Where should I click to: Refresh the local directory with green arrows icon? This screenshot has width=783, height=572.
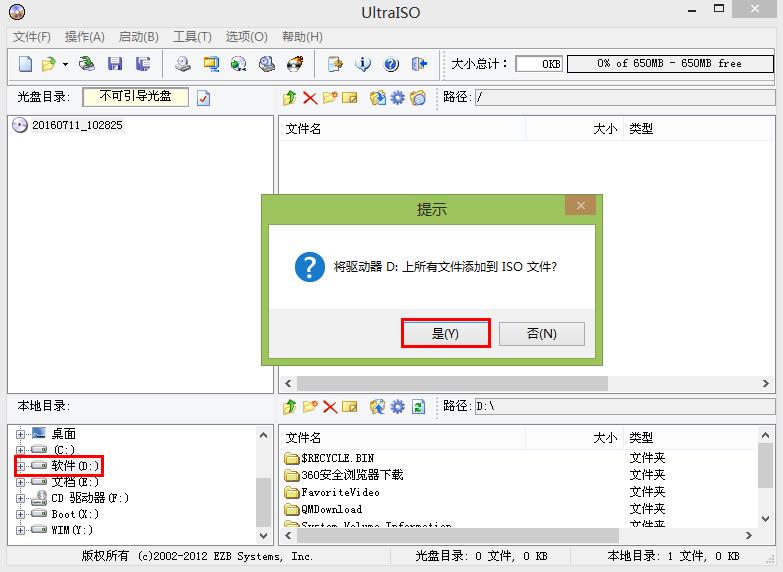[x=418, y=407]
